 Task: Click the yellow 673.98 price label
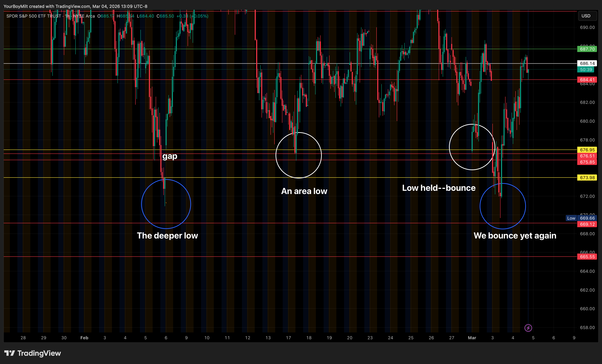pos(587,178)
